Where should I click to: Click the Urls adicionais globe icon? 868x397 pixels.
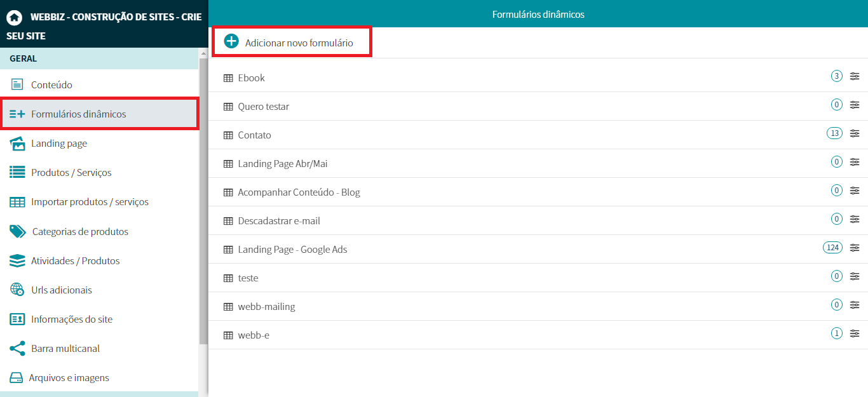[17, 290]
